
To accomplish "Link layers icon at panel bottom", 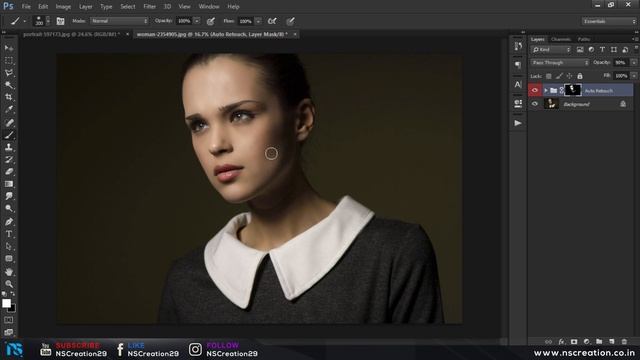I will pos(549,342).
